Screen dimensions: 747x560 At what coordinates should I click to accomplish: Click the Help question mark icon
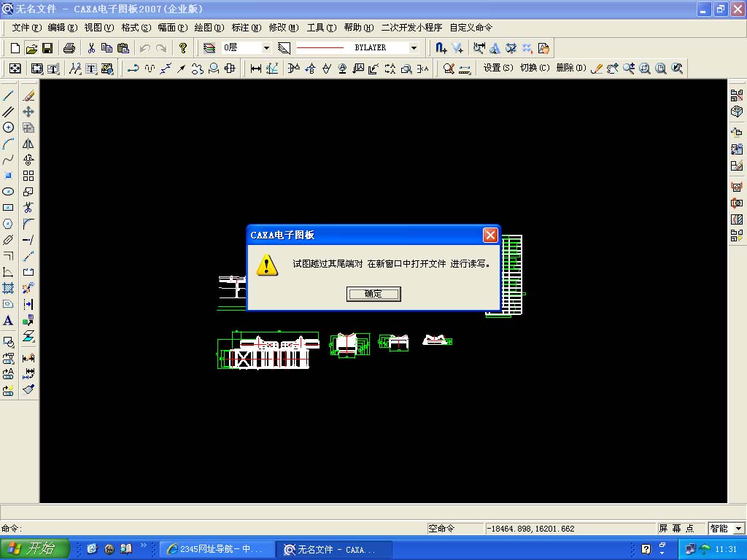tap(182, 47)
